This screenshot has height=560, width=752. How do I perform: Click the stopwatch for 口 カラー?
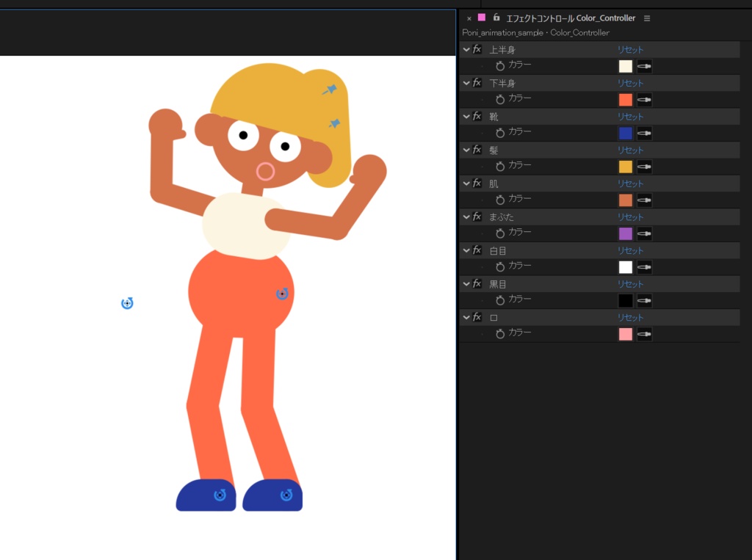499,333
